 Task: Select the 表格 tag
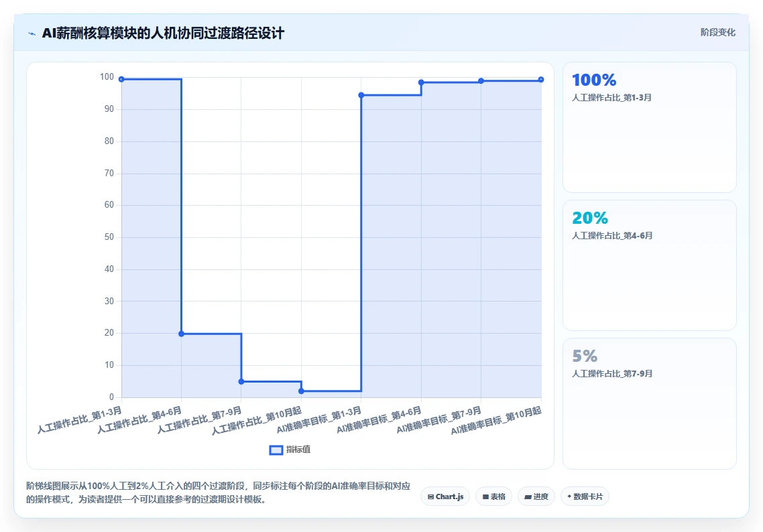click(x=493, y=496)
